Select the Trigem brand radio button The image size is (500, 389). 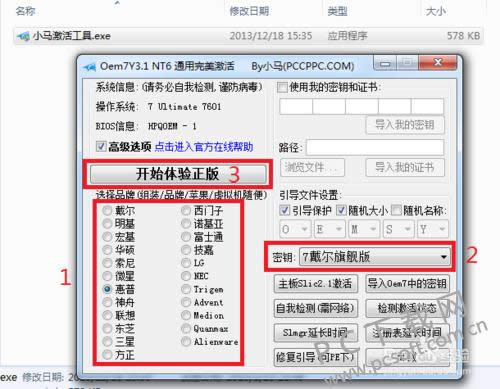click(186, 289)
